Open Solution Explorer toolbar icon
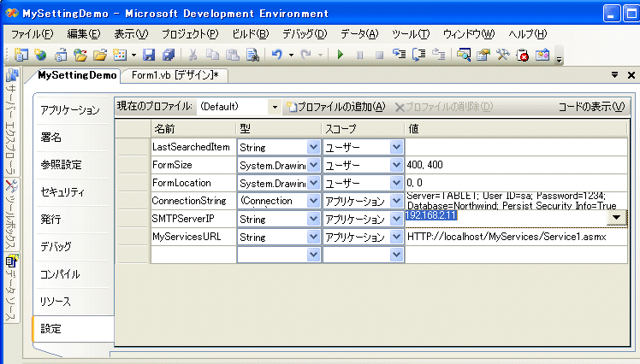 463,55
